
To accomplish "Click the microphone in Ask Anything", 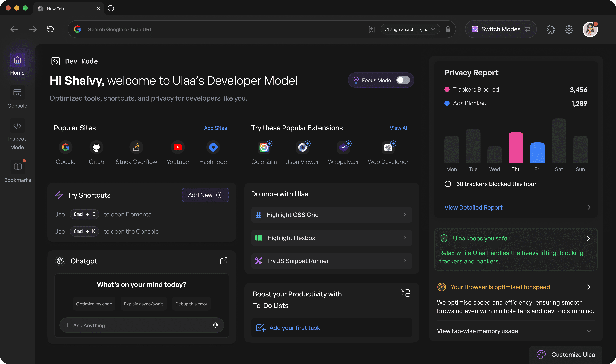I will pyautogui.click(x=215, y=325).
